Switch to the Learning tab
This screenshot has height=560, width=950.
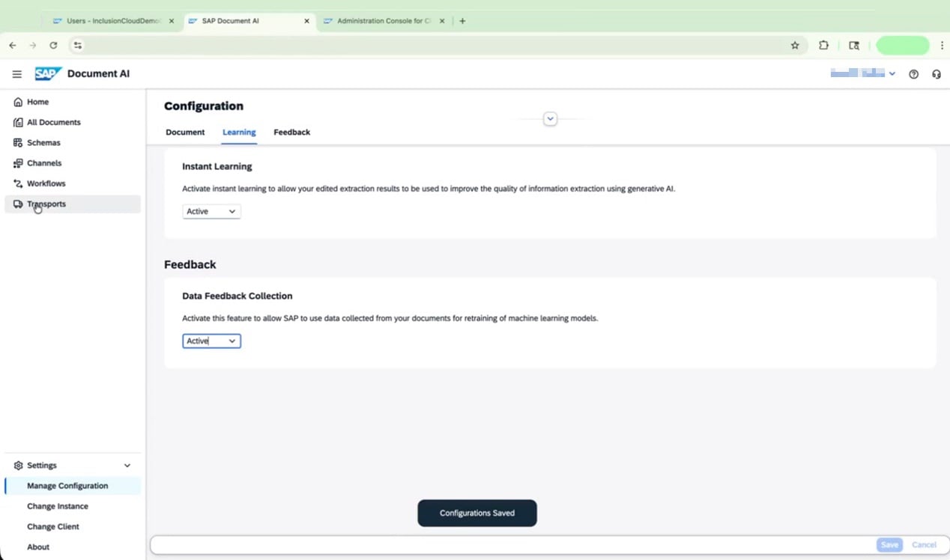coord(239,133)
